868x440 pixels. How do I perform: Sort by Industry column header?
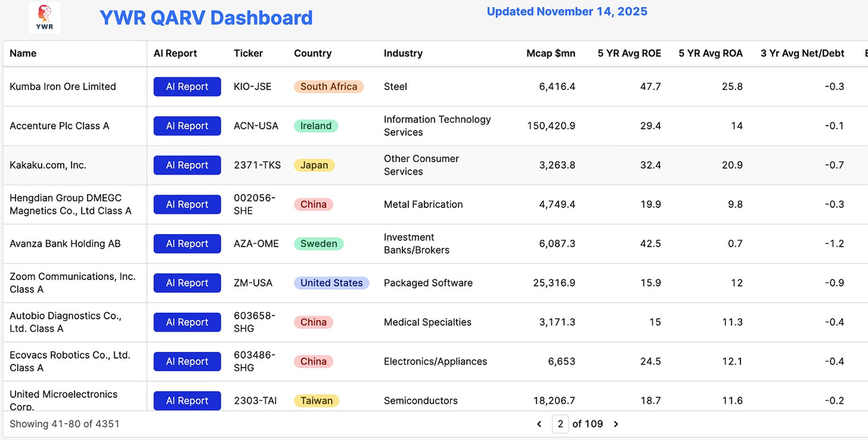pyautogui.click(x=403, y=53)
